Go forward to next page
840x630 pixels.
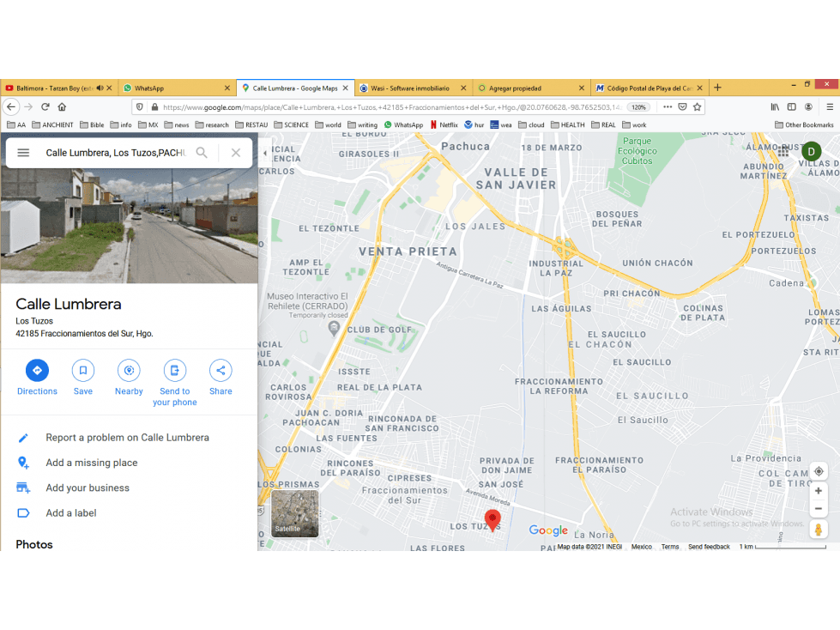click(x=28, y=107)
